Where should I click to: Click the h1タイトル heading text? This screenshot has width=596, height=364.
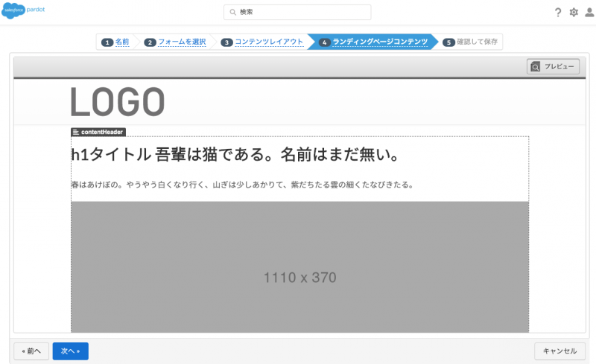point(235,155)
